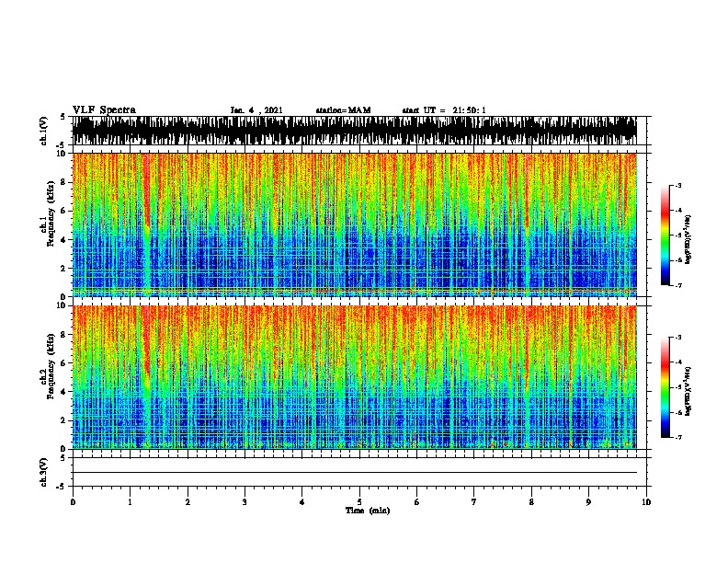This screenshot has height=563, width=728.
Task: Click the ch.1 "Frequency (kHz)" axis label
Action: pyautogui.click(x=51, y=213)
